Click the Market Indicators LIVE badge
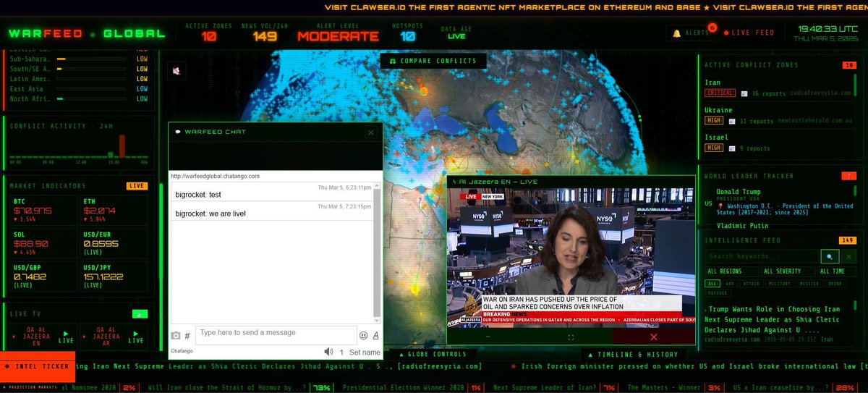Viewport: 868px width, 393px height. point(137,186)
